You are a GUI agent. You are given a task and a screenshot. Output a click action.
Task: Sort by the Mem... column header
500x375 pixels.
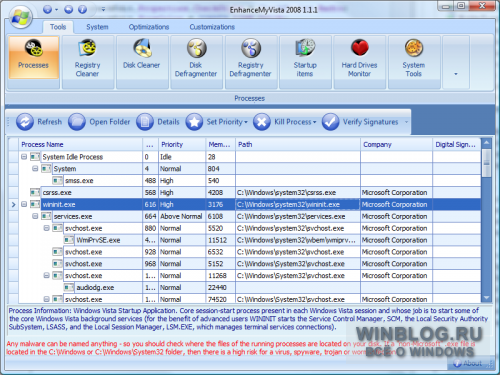pyautogui.click(x=220, y=144)
